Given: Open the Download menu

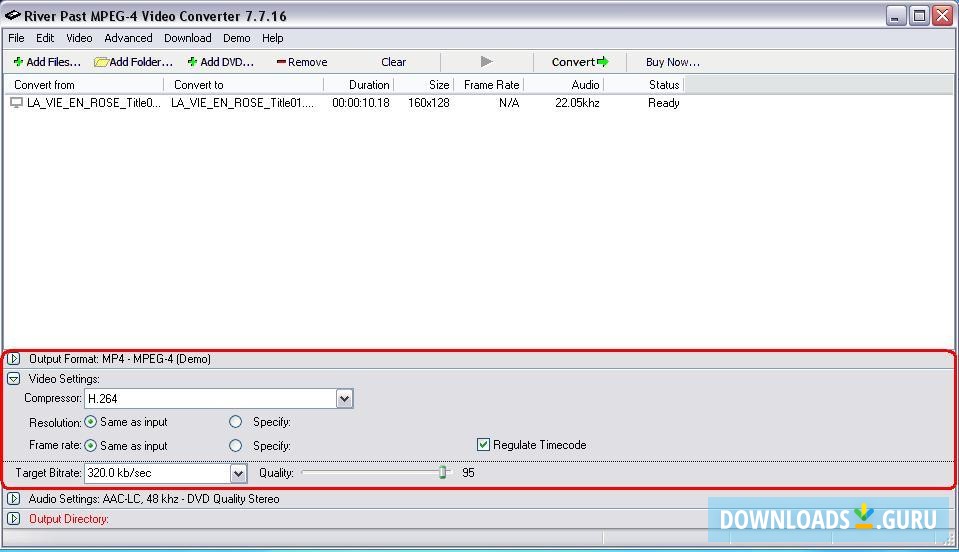Looking at the screenshot, I should pos(187,38).
